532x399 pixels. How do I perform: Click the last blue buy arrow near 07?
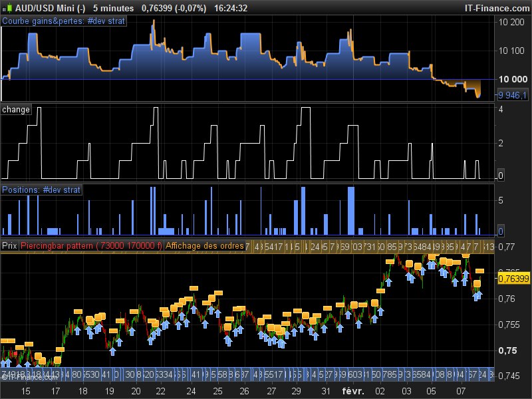click(x=479, y=295)
